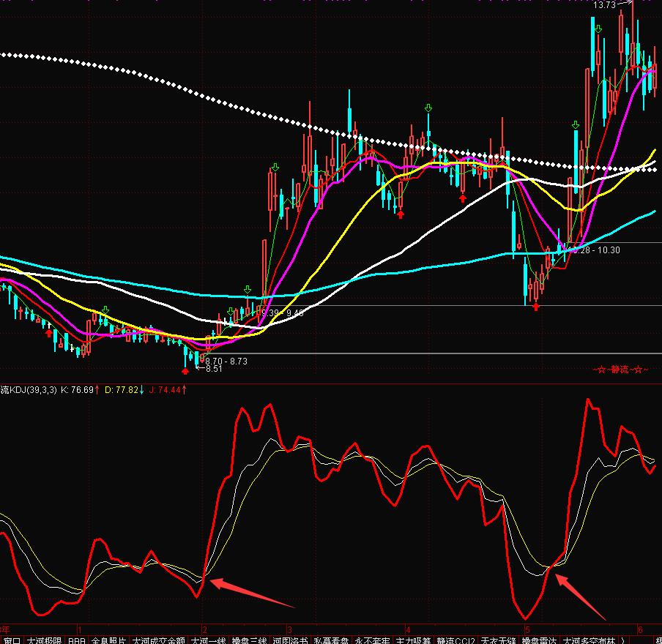
Task: Open the 静流CCI2 indicator tab
Action: (456, 640)
